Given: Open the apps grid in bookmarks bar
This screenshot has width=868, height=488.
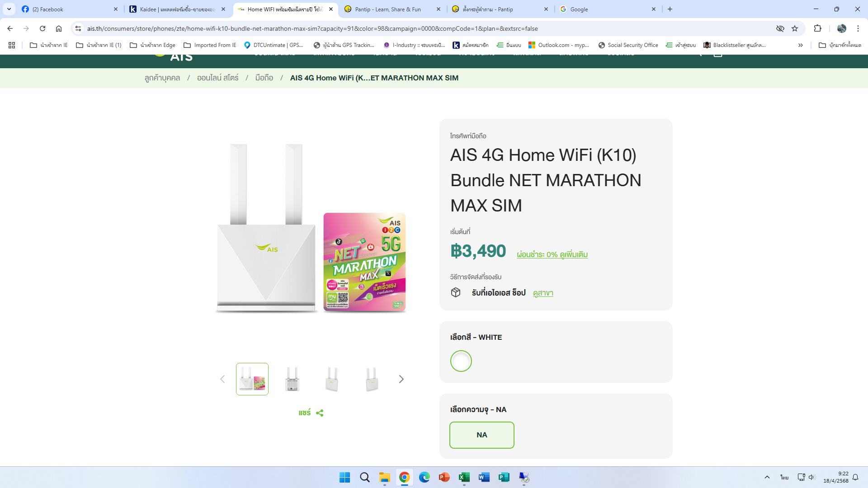Looking at the screenshot, I should 12,45.
